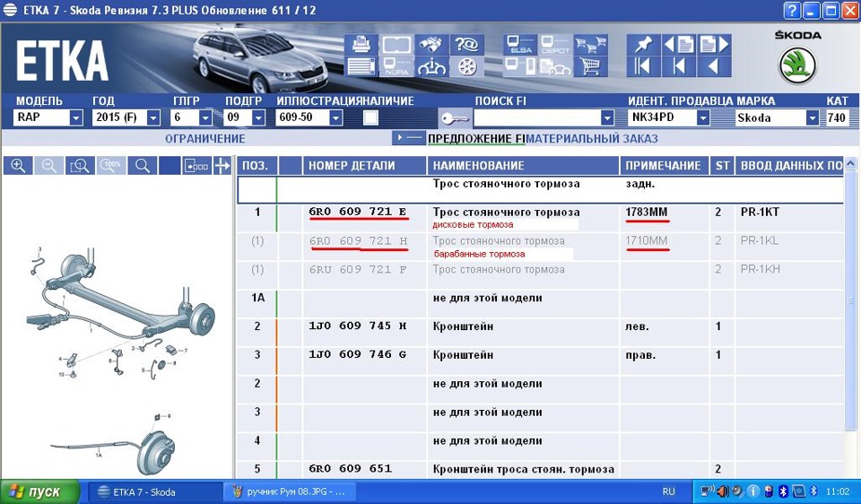Select part number 6R0 609 721 H

[358, 240]
